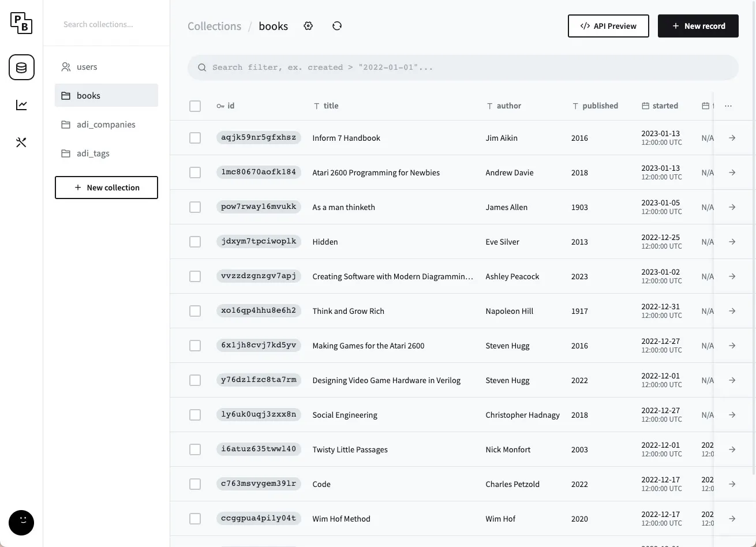
Task: Open books collection settings gear
Action: click(x=308, y=26)
